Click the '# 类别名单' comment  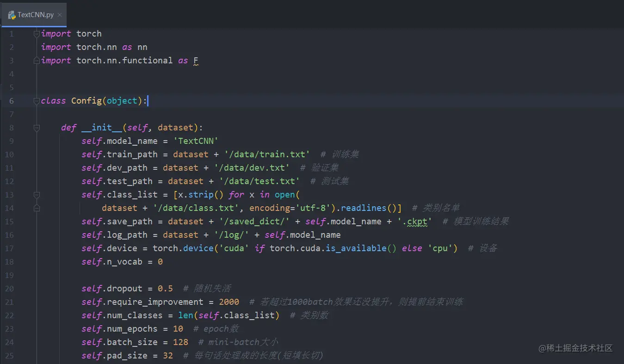[436, 208]
